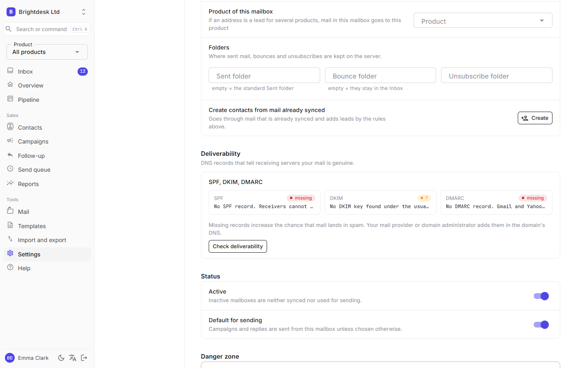Click the Bounce folder input field
The image size is (588, 368).
[381, 76]
